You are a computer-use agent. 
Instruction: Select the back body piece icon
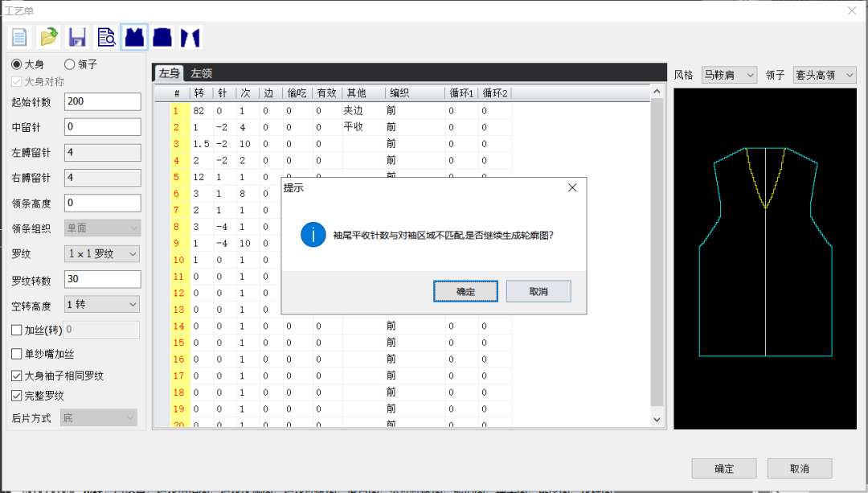coord(162,37)
